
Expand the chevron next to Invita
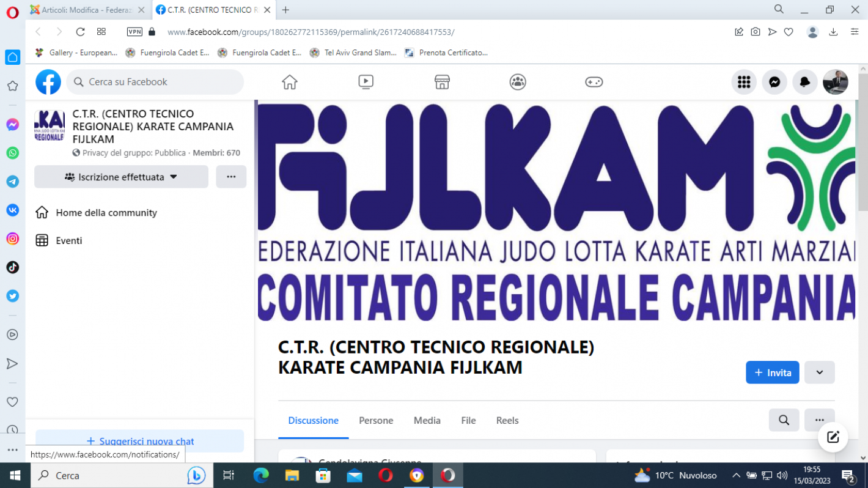(x=820, y=372)
